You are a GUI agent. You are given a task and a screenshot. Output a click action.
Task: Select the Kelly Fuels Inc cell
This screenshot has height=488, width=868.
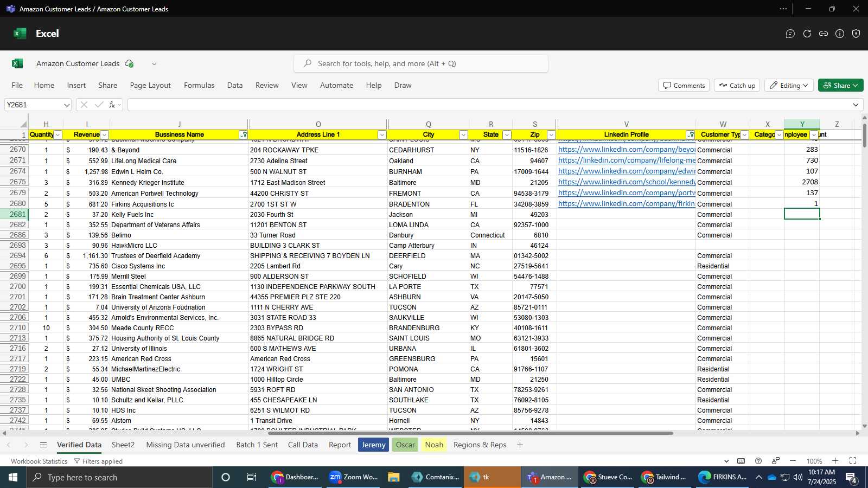coord(178,214)
